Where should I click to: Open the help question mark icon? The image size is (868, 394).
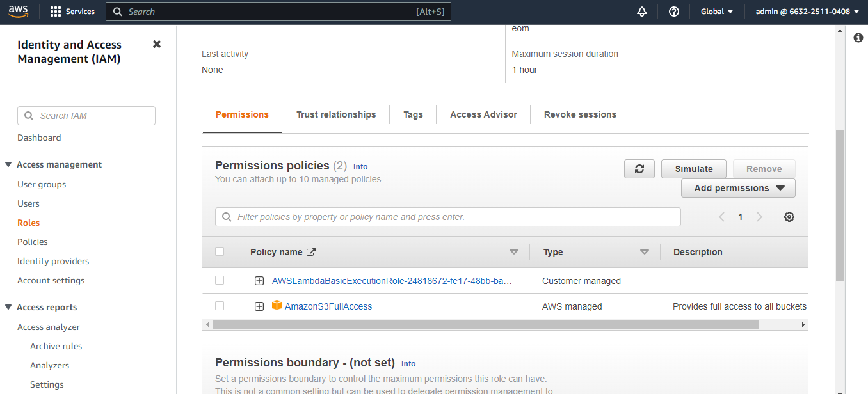673,12
